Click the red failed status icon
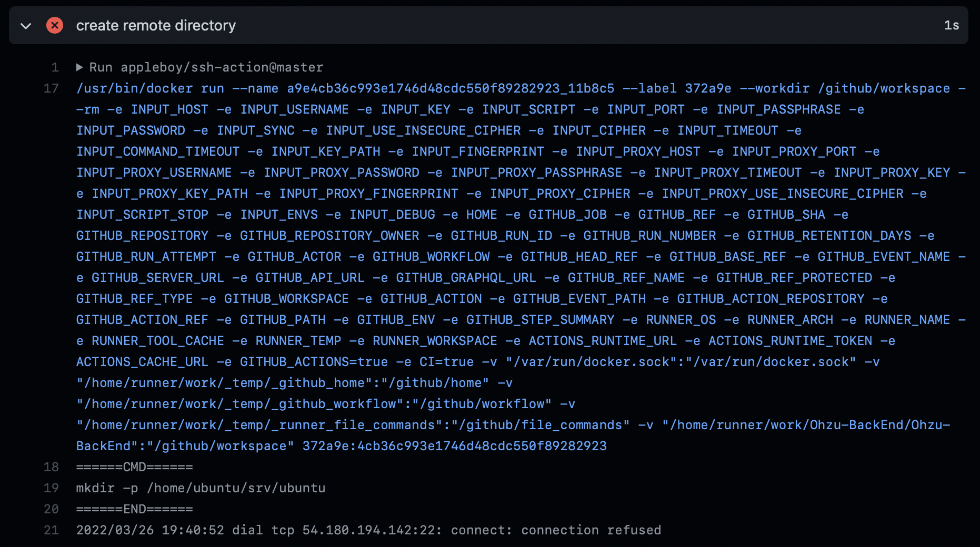This screenshot has width=980, height=547. pyautogui.click(x=55, y=25)
